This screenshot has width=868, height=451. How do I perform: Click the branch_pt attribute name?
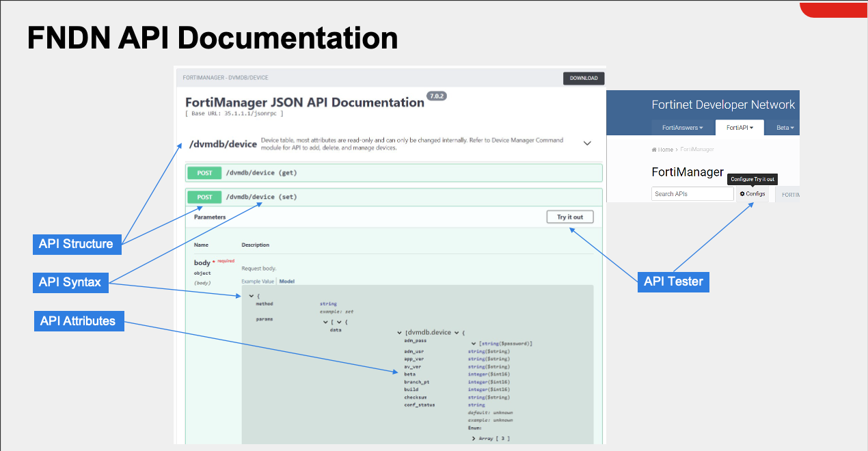pyautogui.click(x=416, y=382)
